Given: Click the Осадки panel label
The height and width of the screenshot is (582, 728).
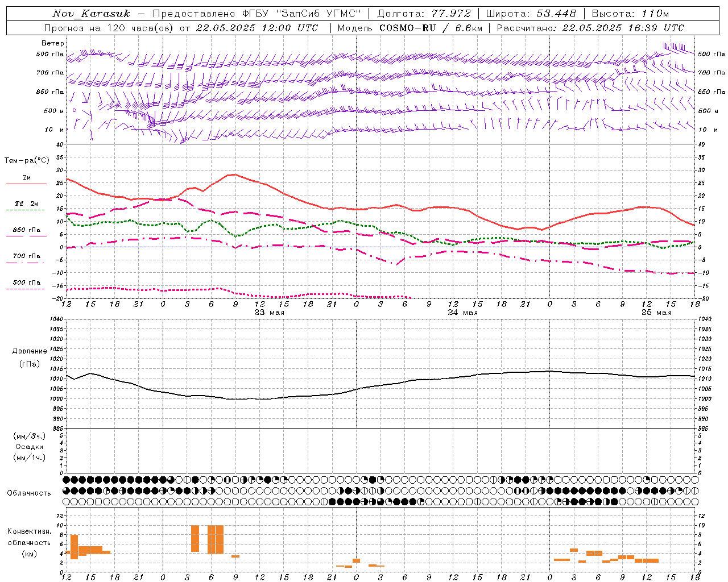Looking at the screenshot, I should [x=30, y=447].
